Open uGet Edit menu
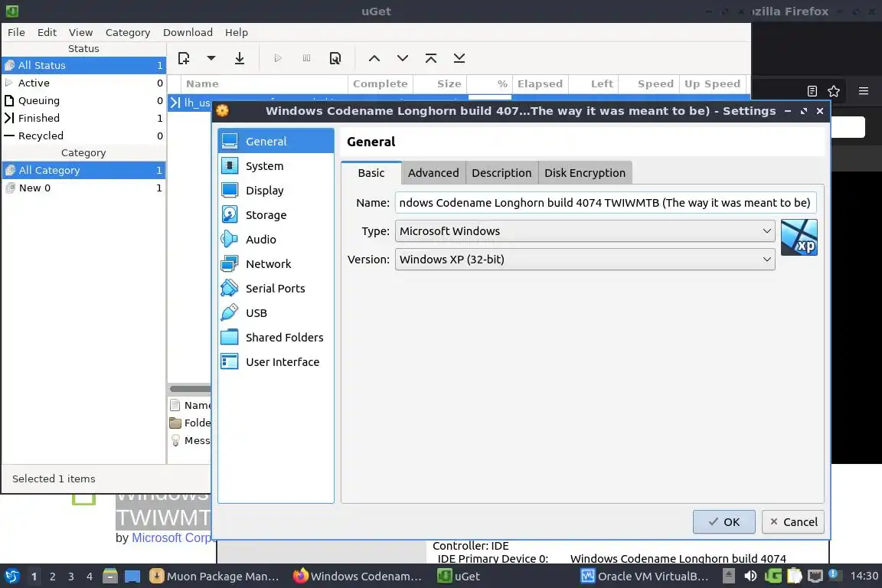Screen dimensions: 882x588 (47, 33)
